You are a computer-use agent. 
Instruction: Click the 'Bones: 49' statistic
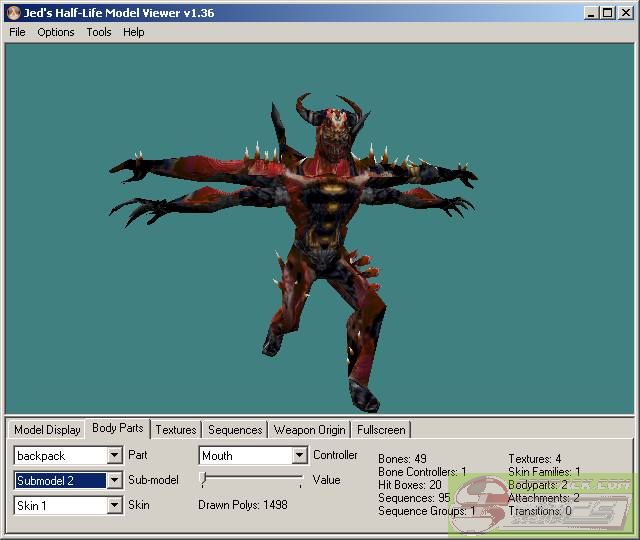402,459
